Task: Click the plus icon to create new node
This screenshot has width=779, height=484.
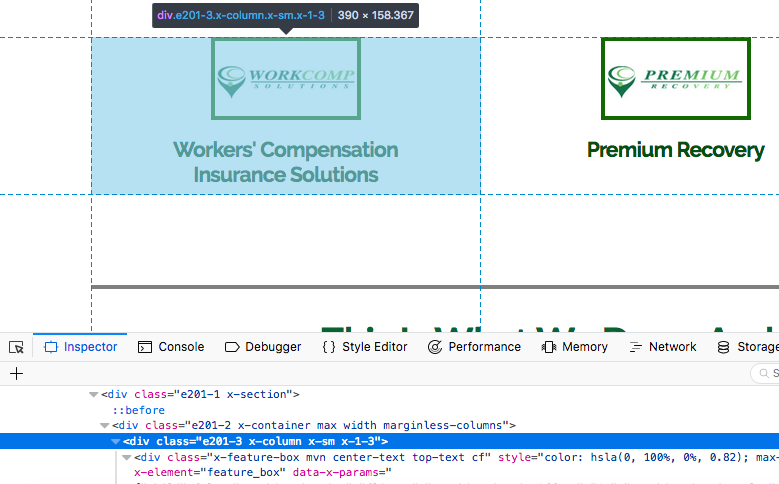Action: (x=16, y=373)
